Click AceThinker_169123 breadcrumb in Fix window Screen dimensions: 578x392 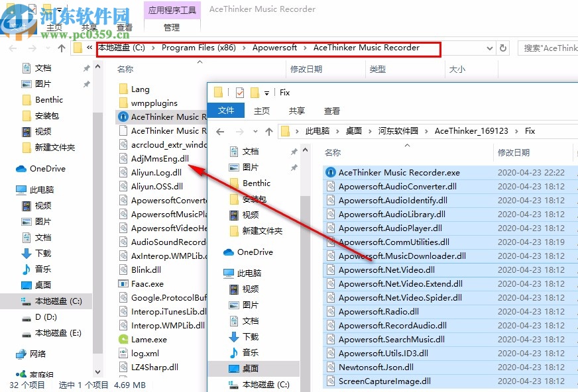click(x=471, y=131)
